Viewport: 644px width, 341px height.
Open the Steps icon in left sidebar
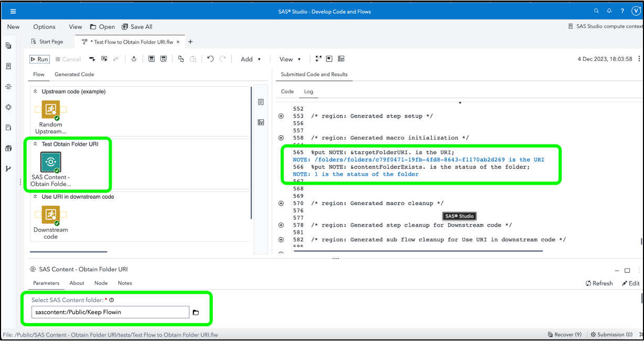pyautogui.click(x=8, y=87)
